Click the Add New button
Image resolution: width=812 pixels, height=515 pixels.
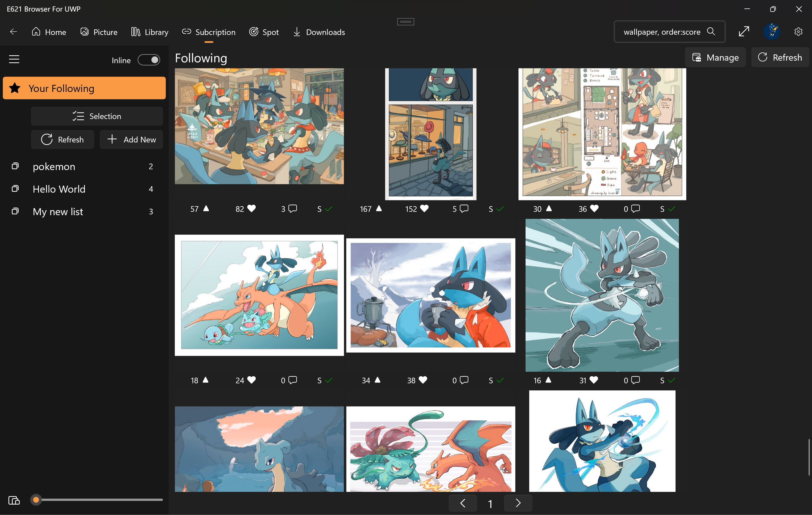131,140
